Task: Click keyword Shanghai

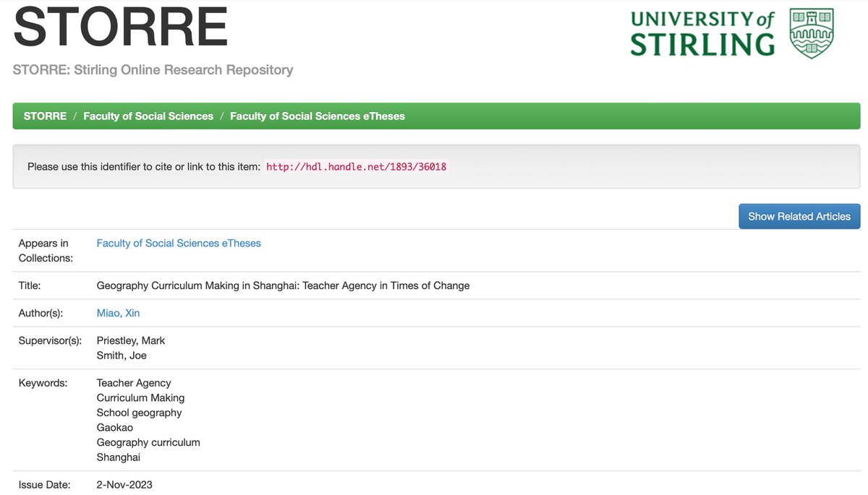Action: point(119,457)
